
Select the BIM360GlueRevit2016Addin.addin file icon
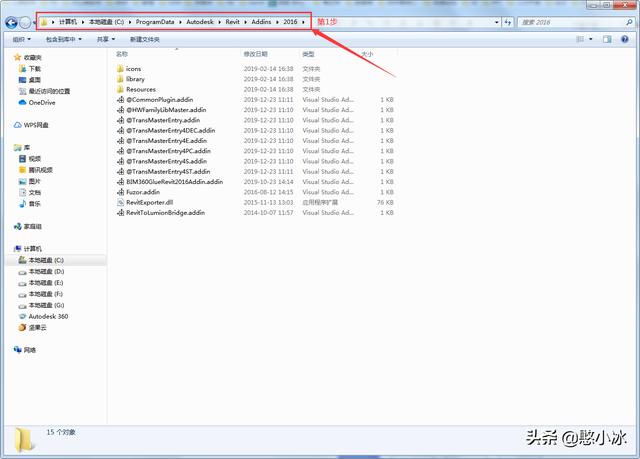[120, 182]
